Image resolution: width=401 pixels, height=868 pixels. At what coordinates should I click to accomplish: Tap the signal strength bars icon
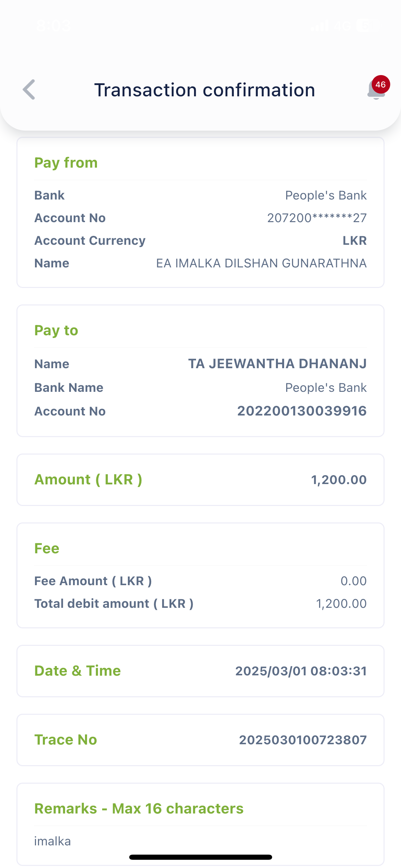pyautogui.click(x=319, y=26)
